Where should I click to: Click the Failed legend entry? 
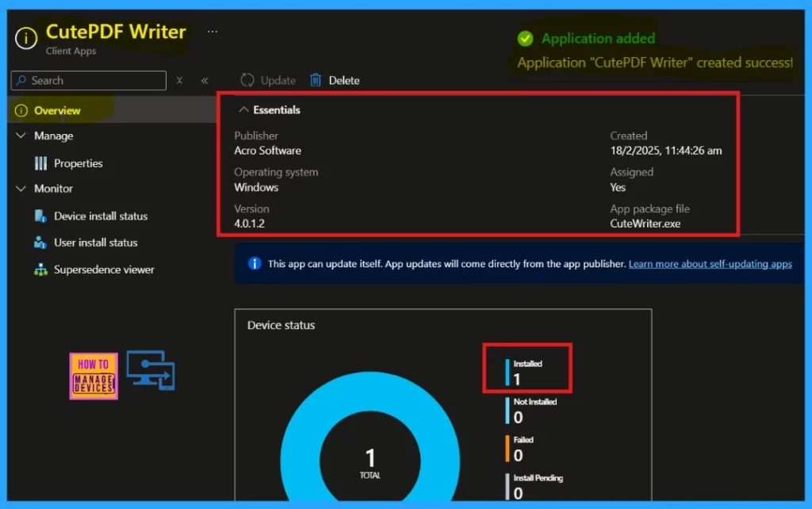click(520, 449)
